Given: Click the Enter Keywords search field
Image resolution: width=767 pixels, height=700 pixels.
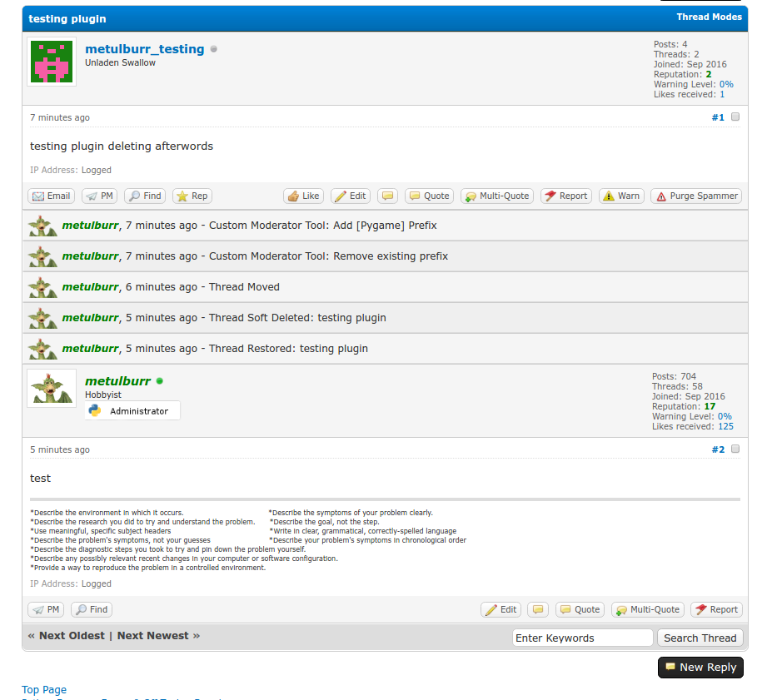Looking at the screenshot, I should coord(582,638).
